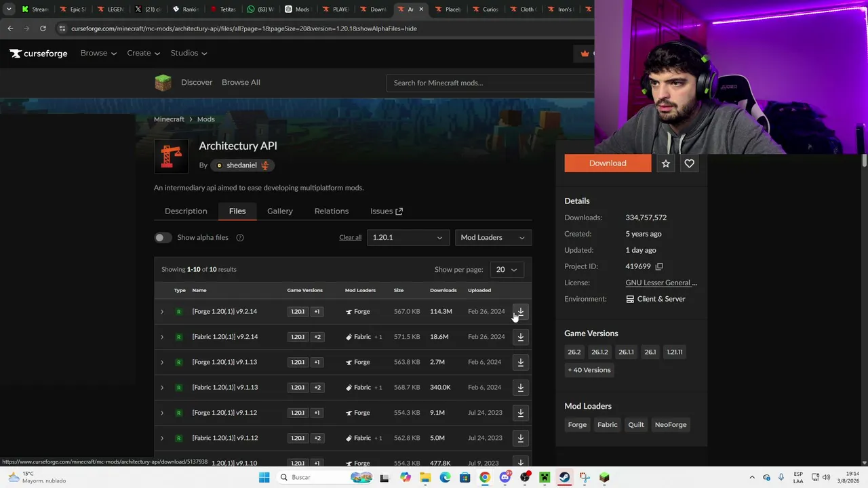Download the [Forge 1.20(.1)] v9.1.12 file
The width and height of the screenshot is (868, 488).
coord(520,413)
